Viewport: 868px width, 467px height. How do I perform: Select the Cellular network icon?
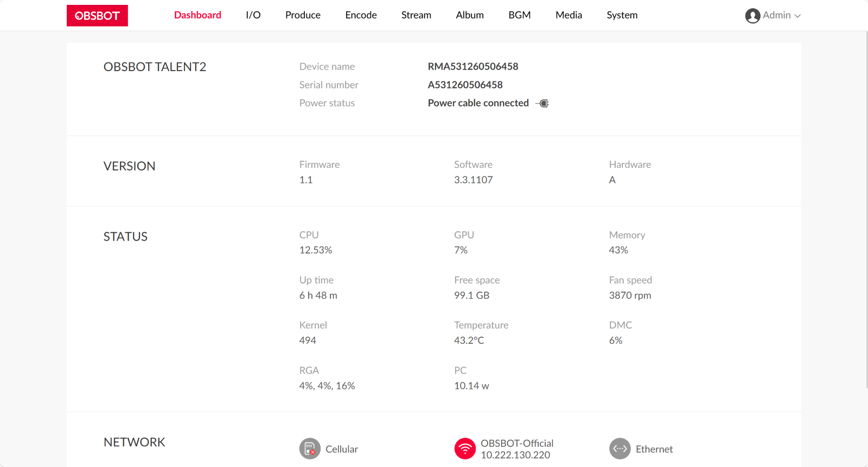[310, 449]
